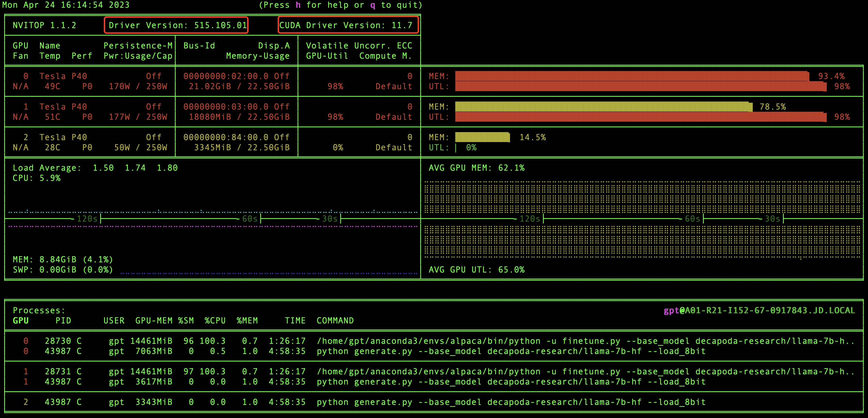Viewport: 868px width, 418px height.
Task: Click GPU 1 yellow MEM bar at 78.5%
Action: click(603, 107)
